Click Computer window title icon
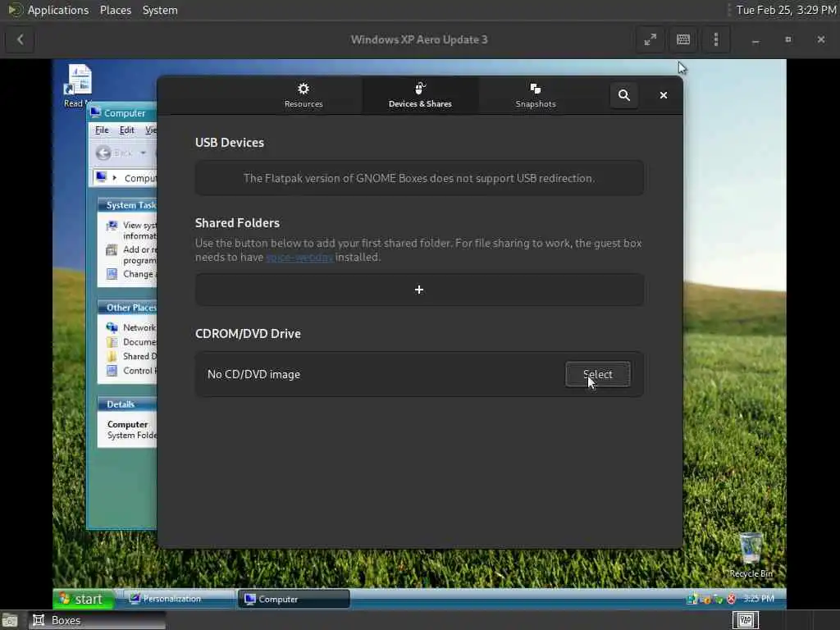Screen dimensions: 840x630 96,112
